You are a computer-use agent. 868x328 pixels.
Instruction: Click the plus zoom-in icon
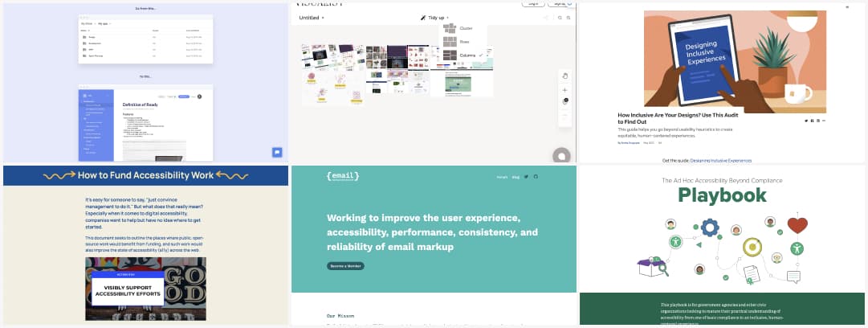pyautogui.click(x=565, y=90)
